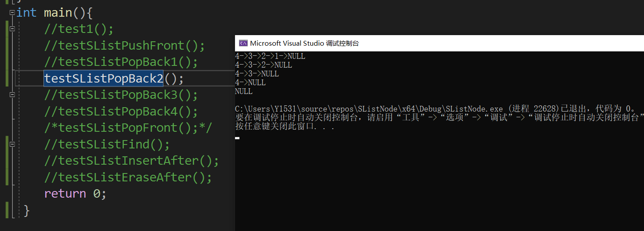Viewport: 644px width, 231px height.
Task: Collapse the fold marker beside //testSListFind();
Action: pyautogui.click(x=12, y=144)
